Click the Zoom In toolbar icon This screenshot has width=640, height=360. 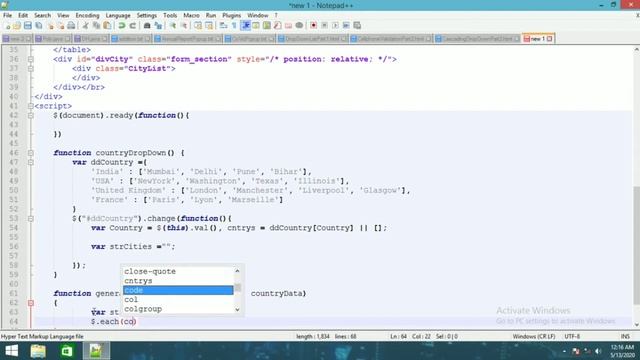[x=173, y=25]
